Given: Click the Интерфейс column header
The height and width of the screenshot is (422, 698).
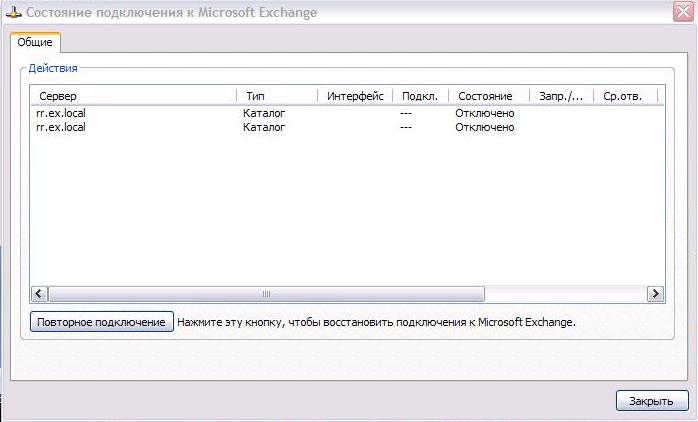Looking at the screenshot, I should (x=355, y=96).
